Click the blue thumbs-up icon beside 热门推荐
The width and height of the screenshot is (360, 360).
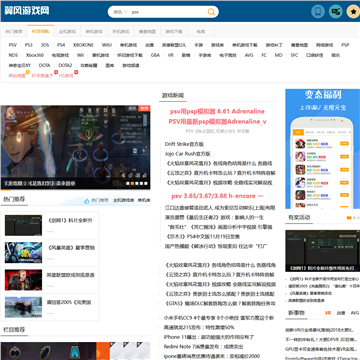coord(87,201)
